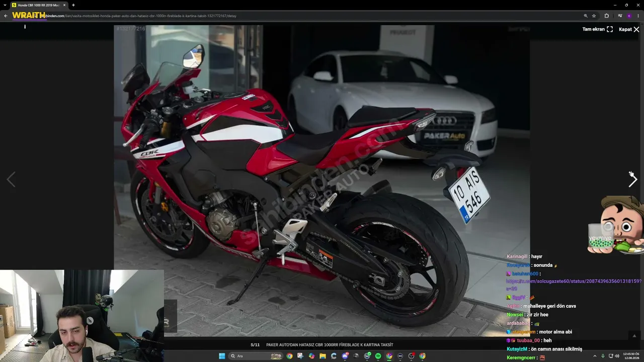Click chat username Karinagill
644x362 pixels.
click(x=517, y=256)
